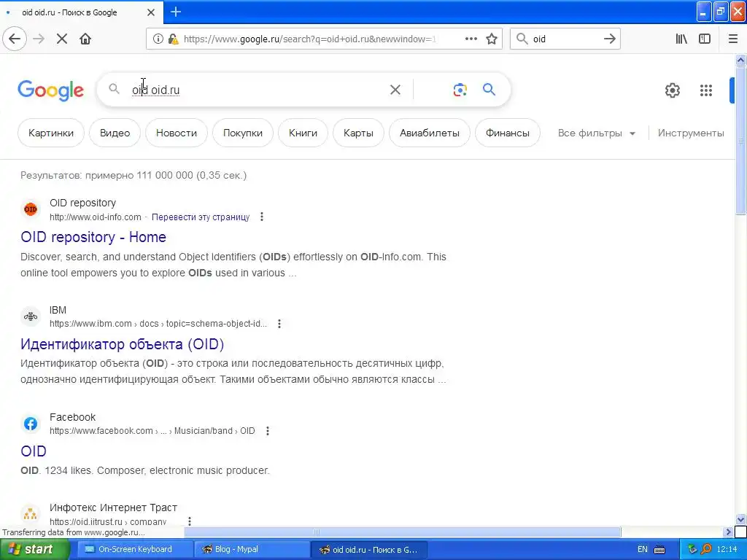This screenshot has height=560, width=747.
Task: Run Google search with magnifier button
Action: tap(489, 90)
